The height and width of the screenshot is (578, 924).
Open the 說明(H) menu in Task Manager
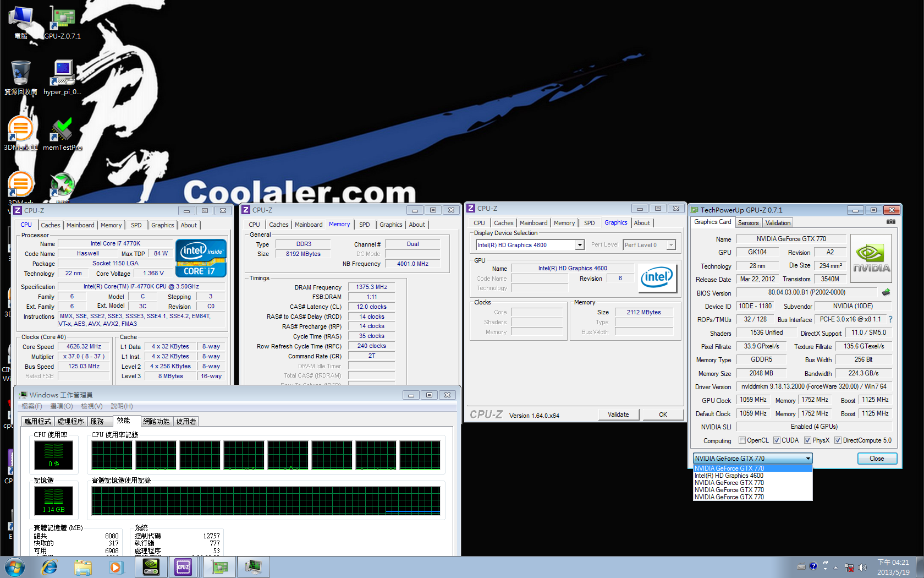tap(122, 406)
